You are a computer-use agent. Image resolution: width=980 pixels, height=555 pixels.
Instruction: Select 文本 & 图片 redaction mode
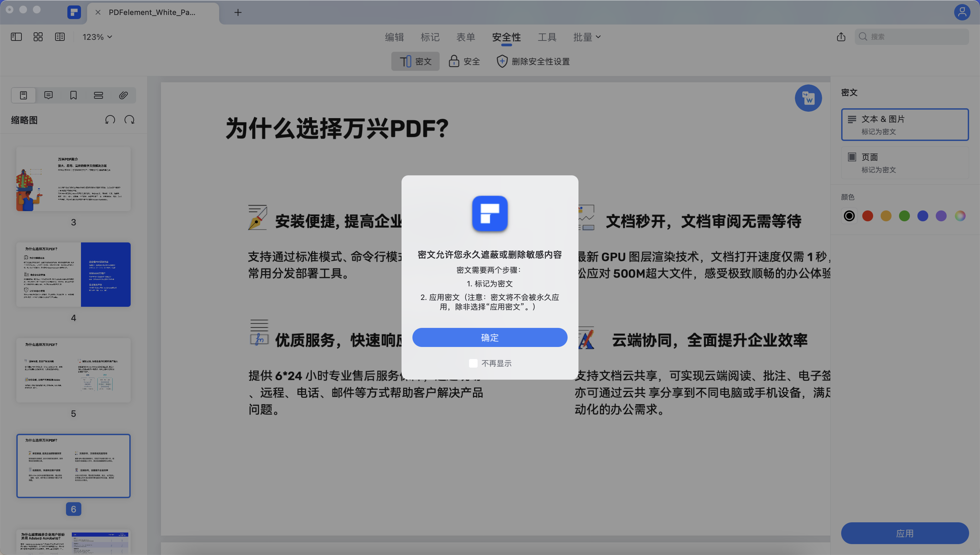pos(904,125)
